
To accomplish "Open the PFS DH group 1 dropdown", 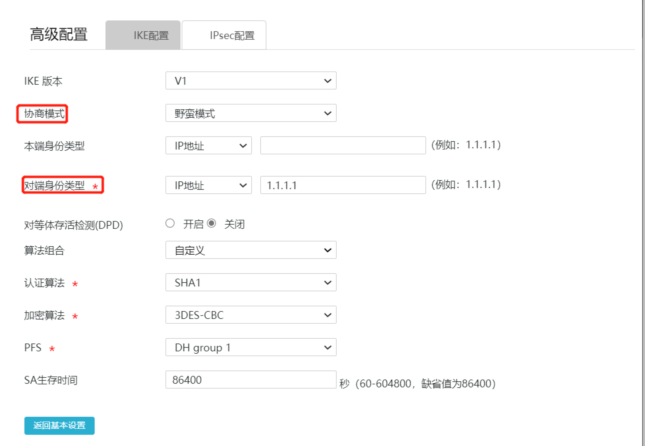I will tap(250, 347).
